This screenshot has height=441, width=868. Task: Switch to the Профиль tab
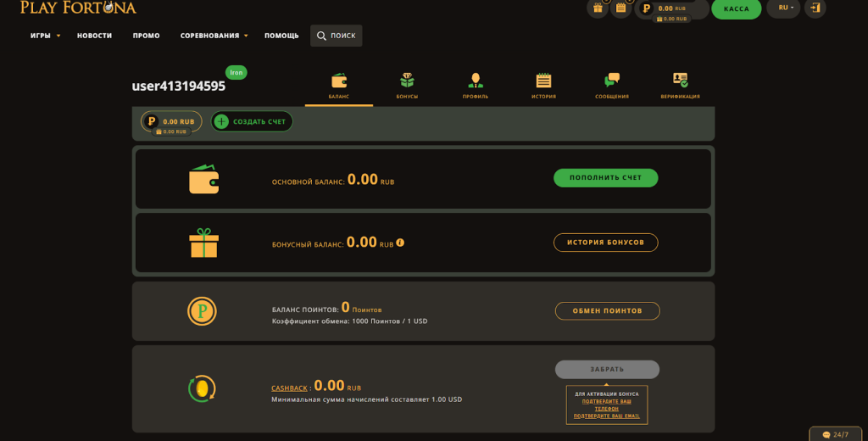click(x=476, y=86)
